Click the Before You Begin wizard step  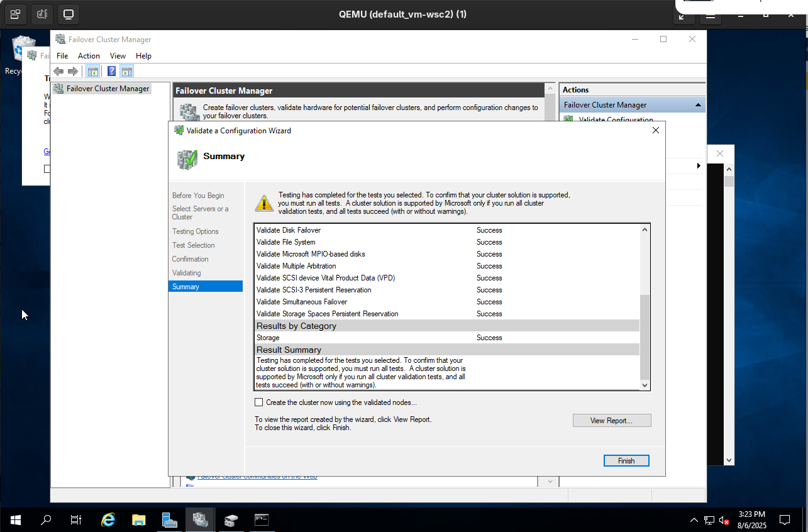click(198, 196)
